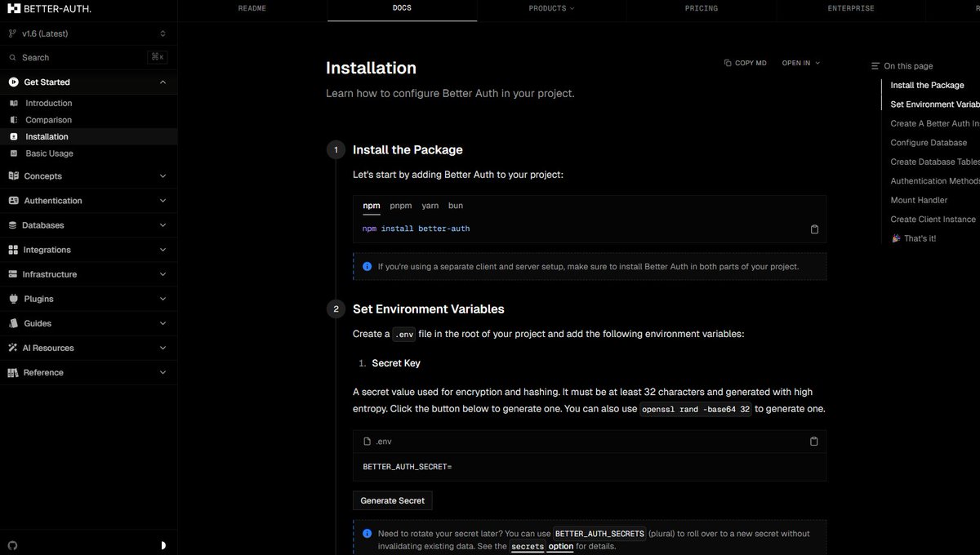Click the search magnifier icon

(12, 58)
